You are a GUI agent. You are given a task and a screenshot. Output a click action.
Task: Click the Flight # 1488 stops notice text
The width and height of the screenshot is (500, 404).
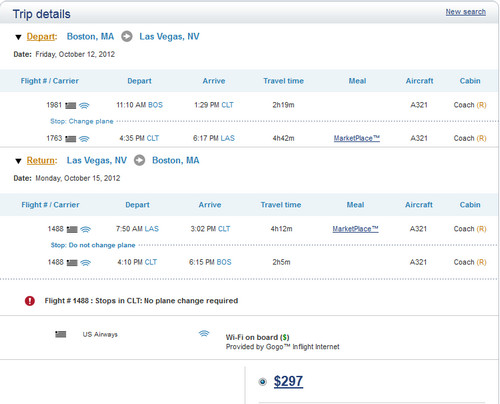(x=141, y=301)
